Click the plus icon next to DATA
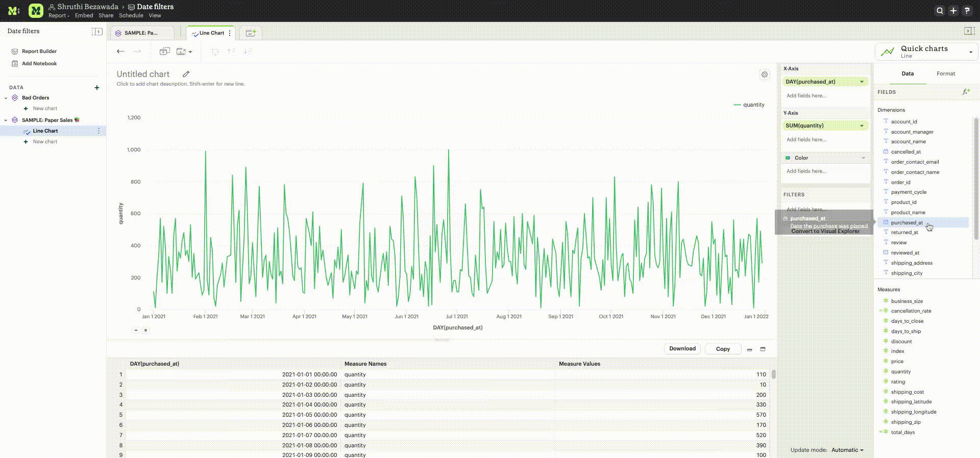Viewport: 980px width, 458px height. coord(97,88)
